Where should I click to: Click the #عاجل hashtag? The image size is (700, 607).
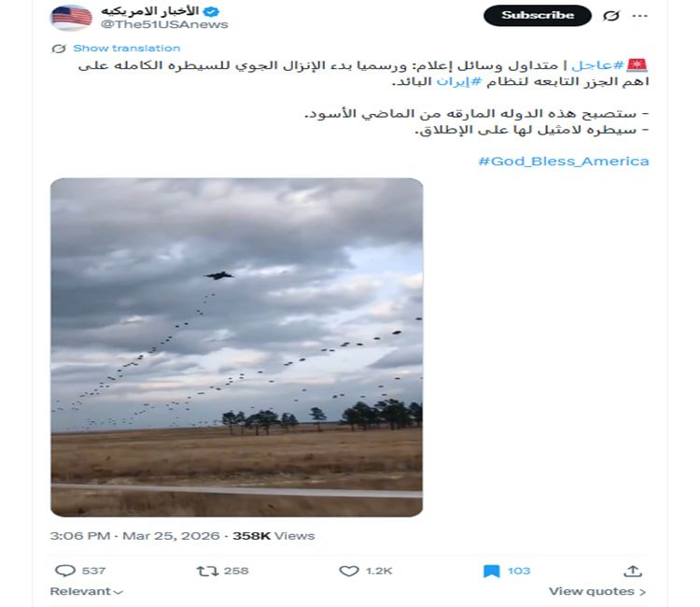(x=597, y=65)
